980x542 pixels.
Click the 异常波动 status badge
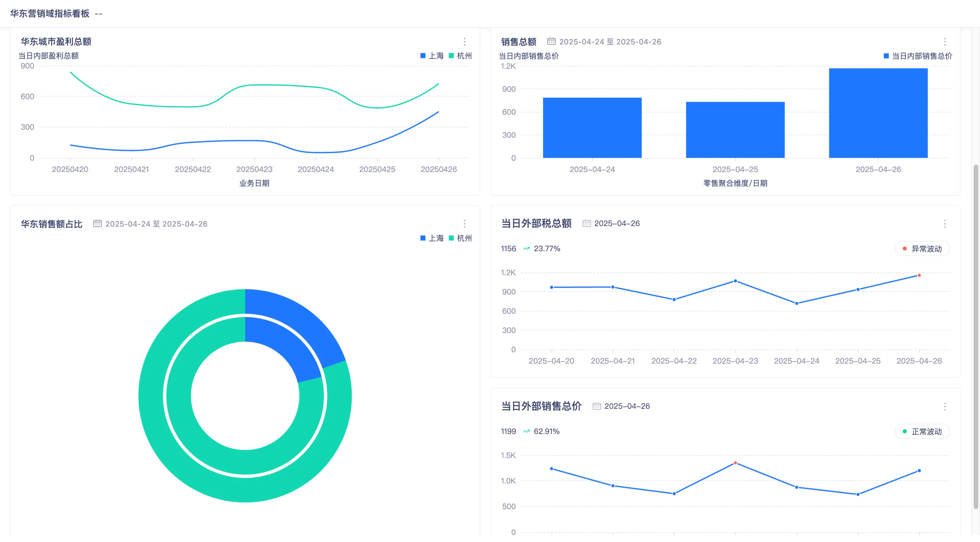coord(922,249)
